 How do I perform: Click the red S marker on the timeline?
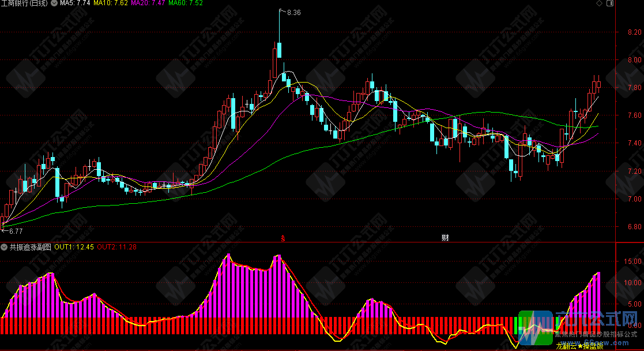pos(283,237)
